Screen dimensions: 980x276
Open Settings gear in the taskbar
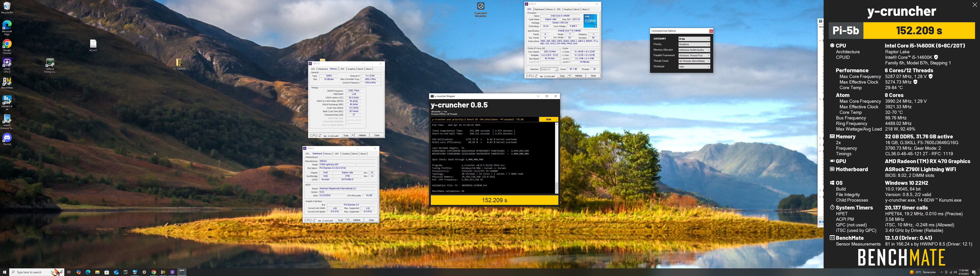pyautogui.click(x=144, y=272)
